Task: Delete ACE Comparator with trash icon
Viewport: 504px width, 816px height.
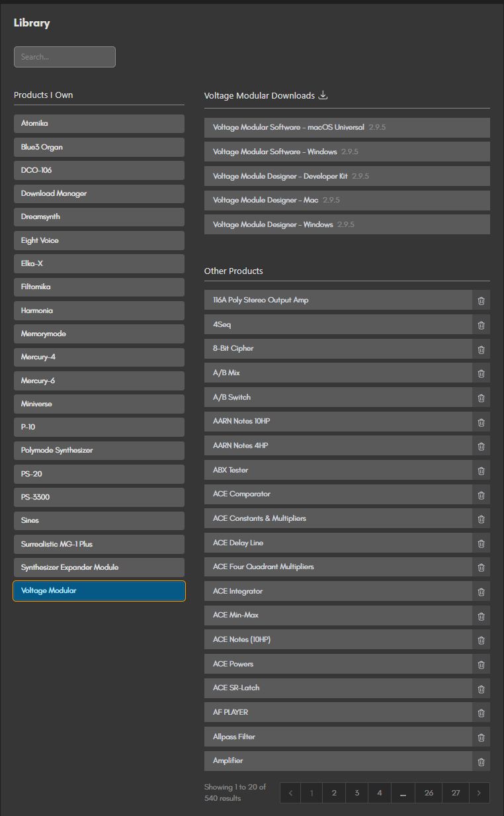Action: pyautogui.click(x=481, y=494)
